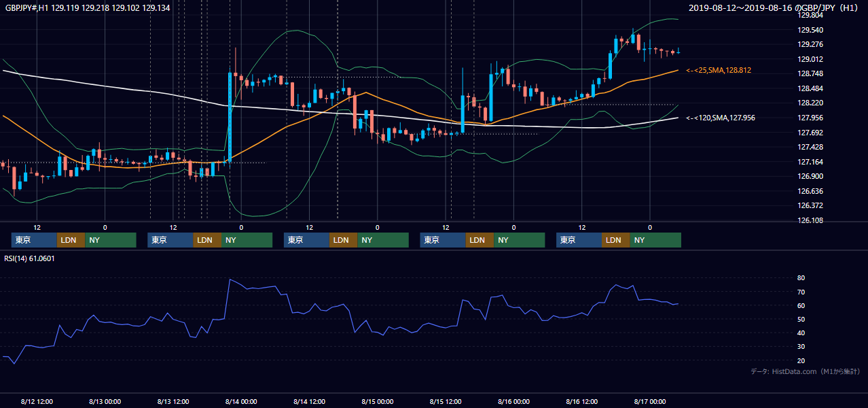Click the RSI level 50 label

(x=801, y=319)
